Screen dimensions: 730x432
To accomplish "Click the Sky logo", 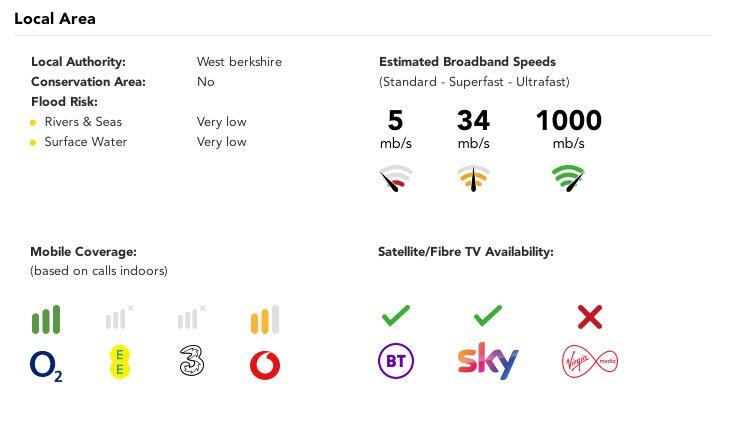I will (x=488, y=362).
